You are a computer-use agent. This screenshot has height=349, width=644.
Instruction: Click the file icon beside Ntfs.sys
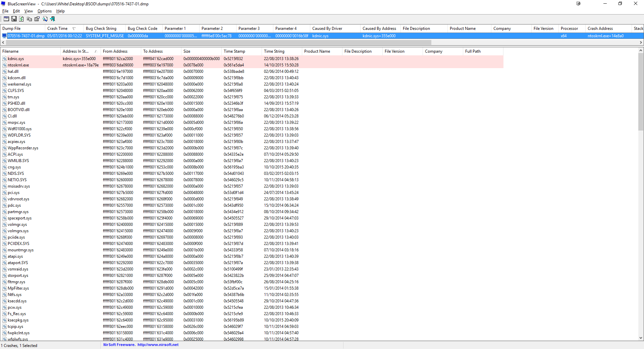(5, 295)
